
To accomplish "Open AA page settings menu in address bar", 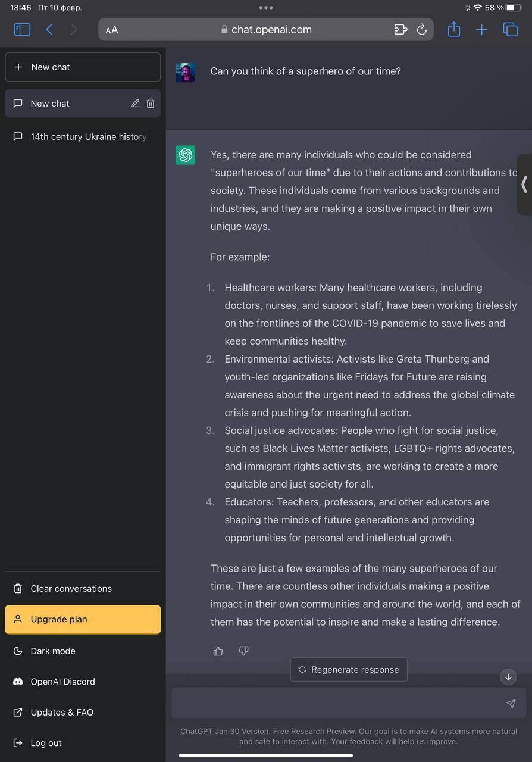I will pyautogui.click(x=112, y=30).
